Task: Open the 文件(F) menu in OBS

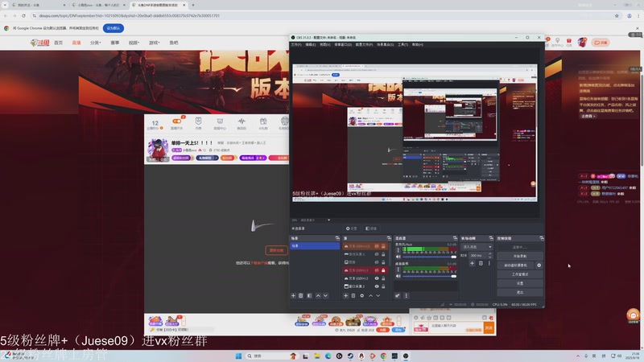Action: [x=296, y=44]
